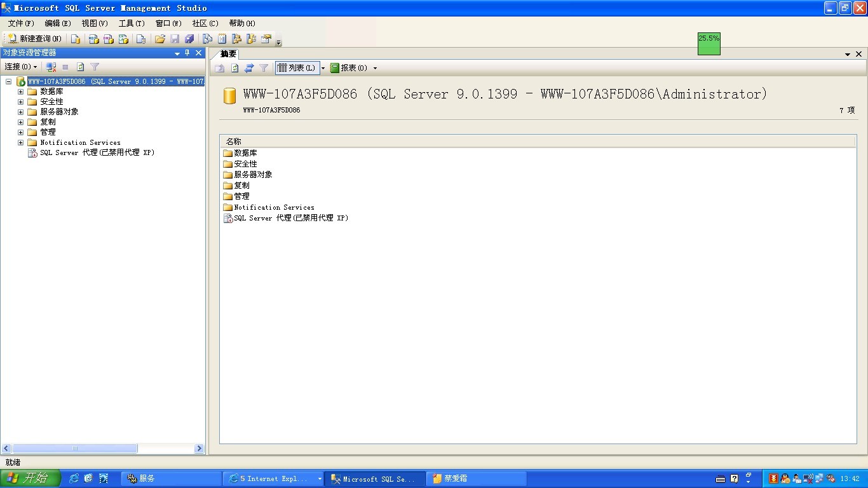Open the 连接 connect dropdown
This screenshot has width=868, height=488.
click(21, 67)
